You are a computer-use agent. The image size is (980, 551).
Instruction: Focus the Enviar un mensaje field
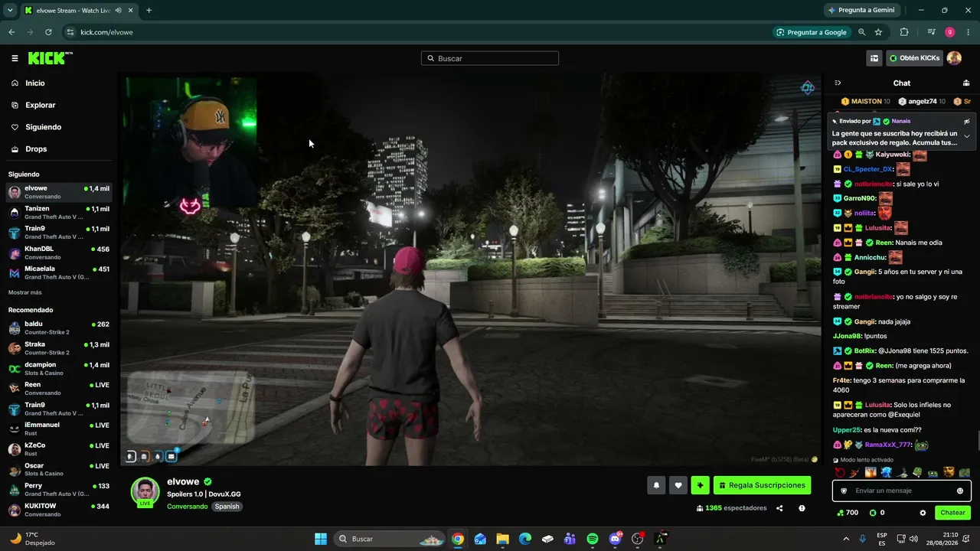point(902,491)
